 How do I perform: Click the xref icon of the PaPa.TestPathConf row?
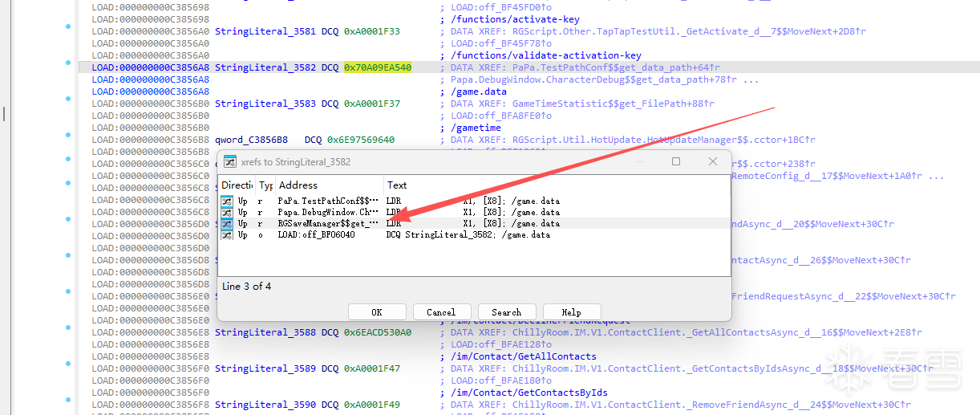[x=228, y=201]
